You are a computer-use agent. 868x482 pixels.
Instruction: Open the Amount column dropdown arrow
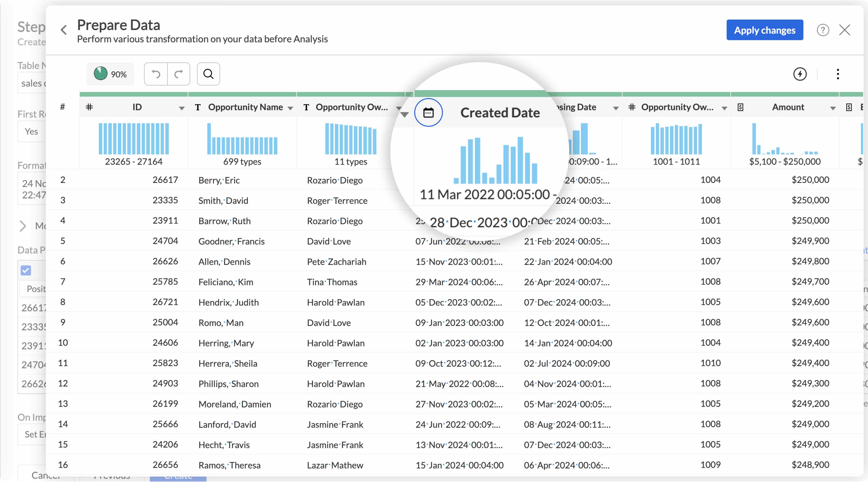(833, 108)
